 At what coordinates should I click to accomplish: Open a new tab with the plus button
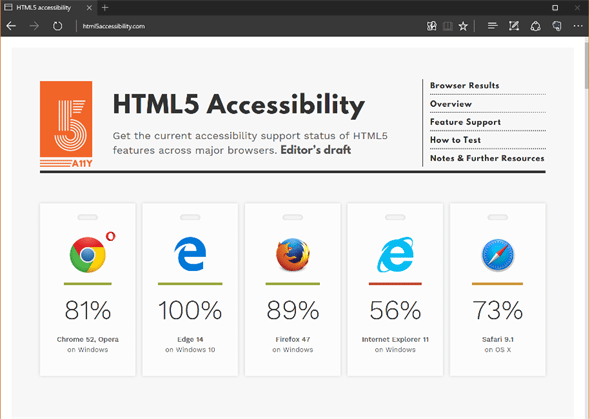105,8
